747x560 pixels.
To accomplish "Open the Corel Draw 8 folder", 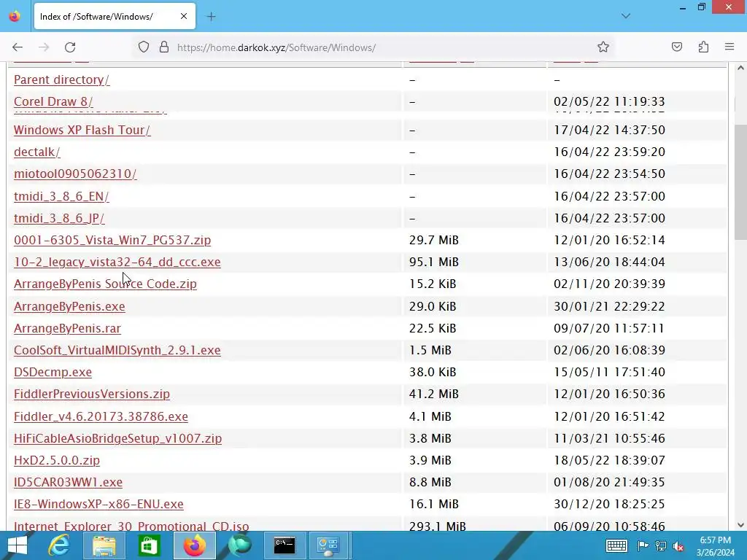I will point(53,101).
